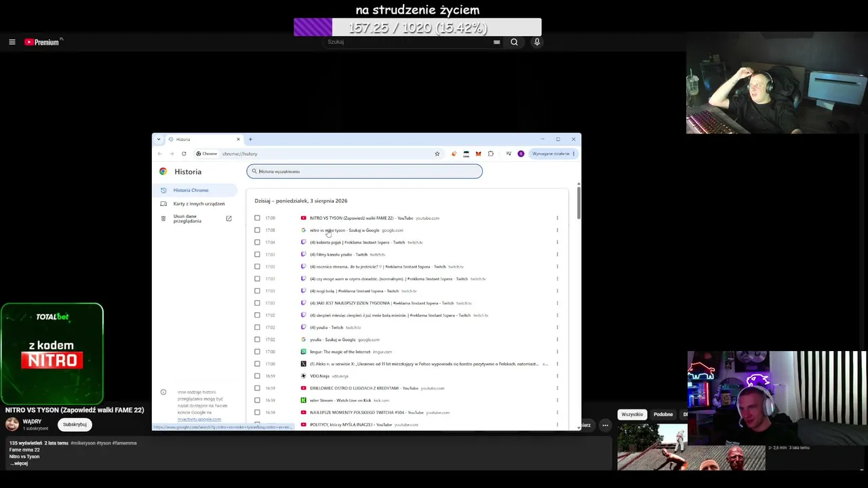The height and width of the screenshot is (488, 868).
Task: Open YouTube guide hamburger menu
Action: click(12, 42)
